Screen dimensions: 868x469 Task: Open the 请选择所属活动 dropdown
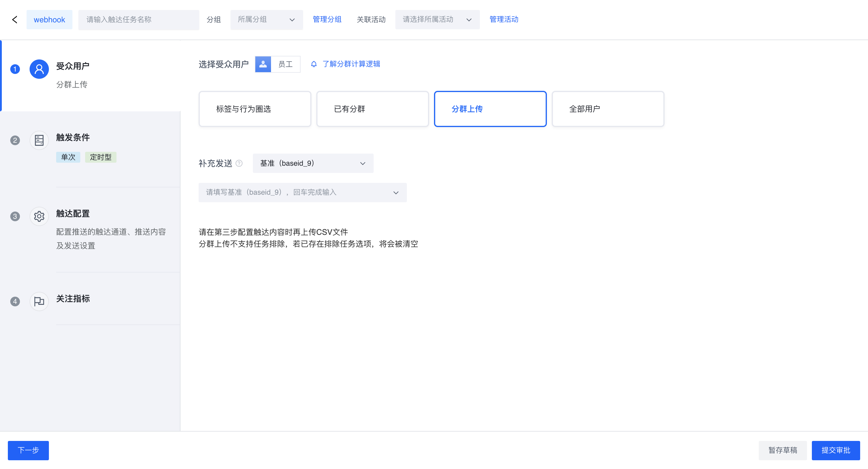tap(437, 20)
